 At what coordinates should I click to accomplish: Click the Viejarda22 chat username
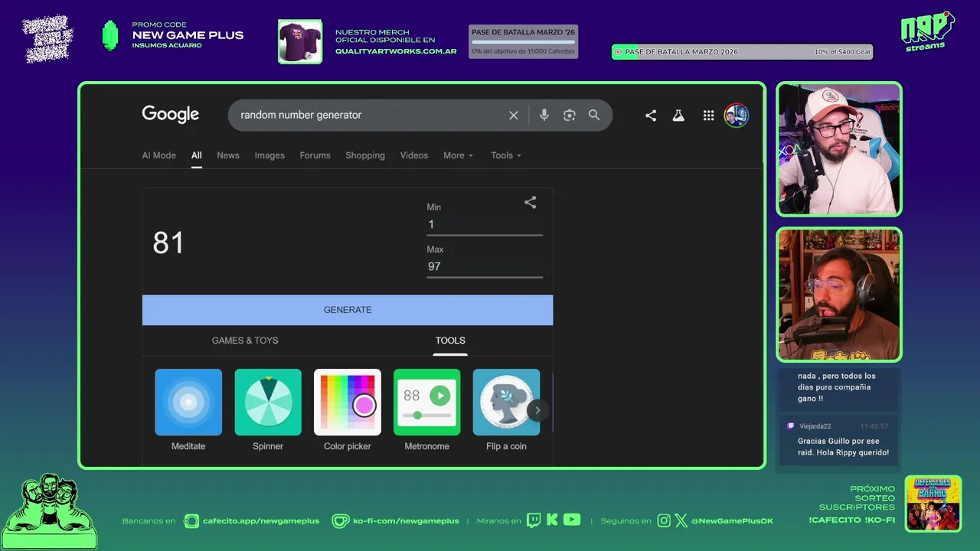tap(815, 426)
